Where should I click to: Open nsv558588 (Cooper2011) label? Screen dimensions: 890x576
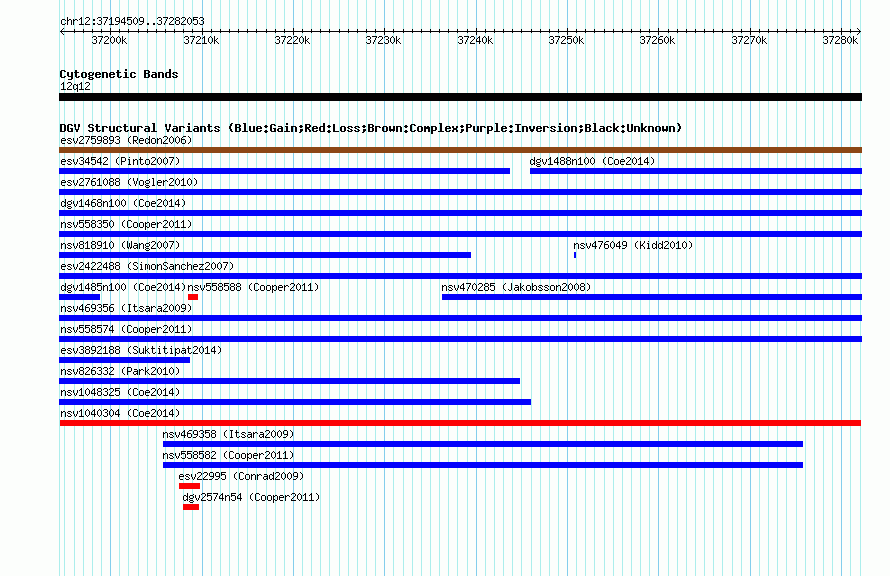tap(253, 287)
